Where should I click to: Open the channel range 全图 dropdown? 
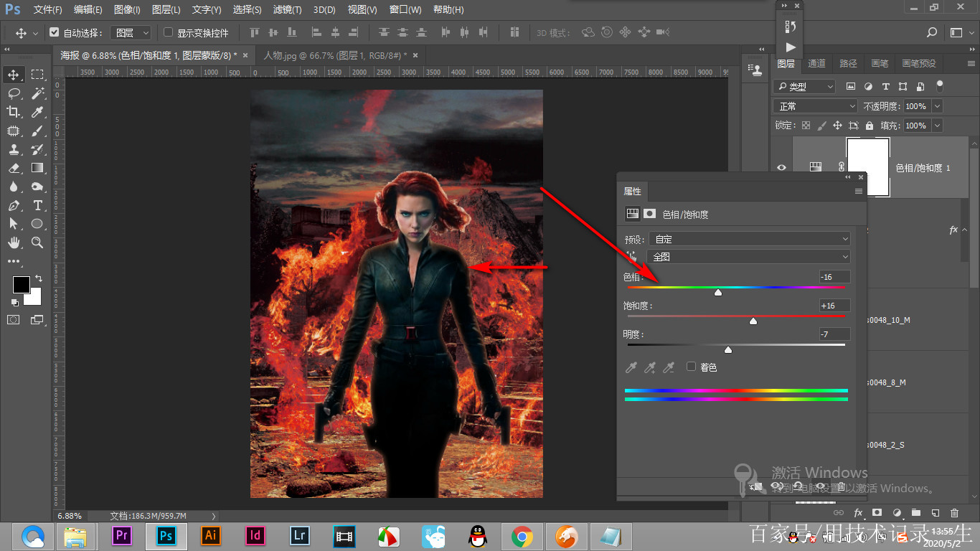(x=749, y=256)
